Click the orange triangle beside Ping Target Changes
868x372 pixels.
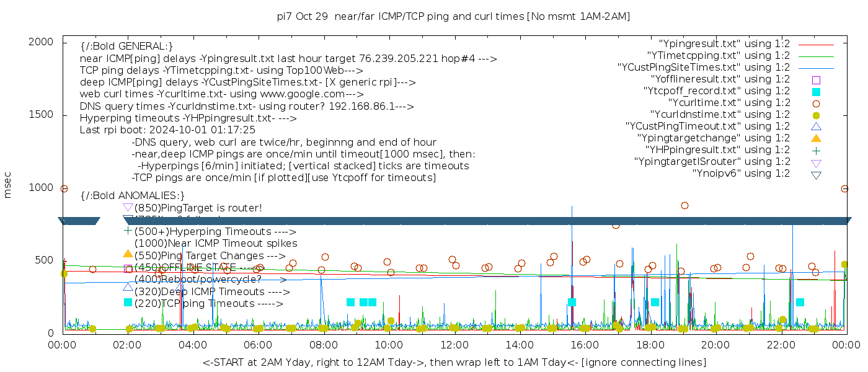[128, 254]
